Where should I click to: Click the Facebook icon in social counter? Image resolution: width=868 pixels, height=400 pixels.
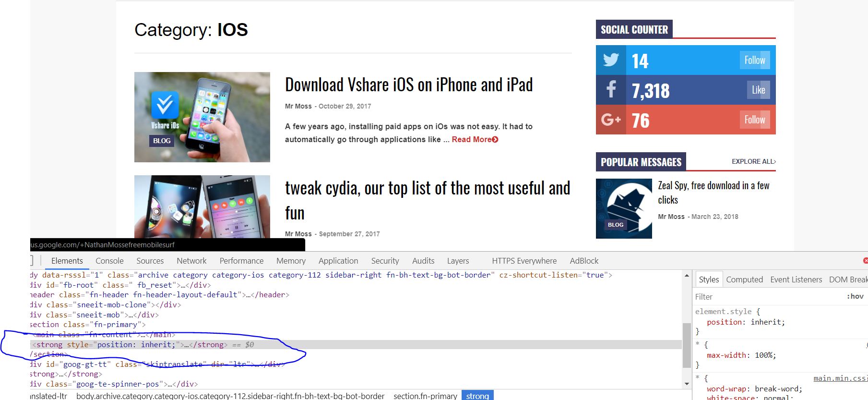pos(611,90)
